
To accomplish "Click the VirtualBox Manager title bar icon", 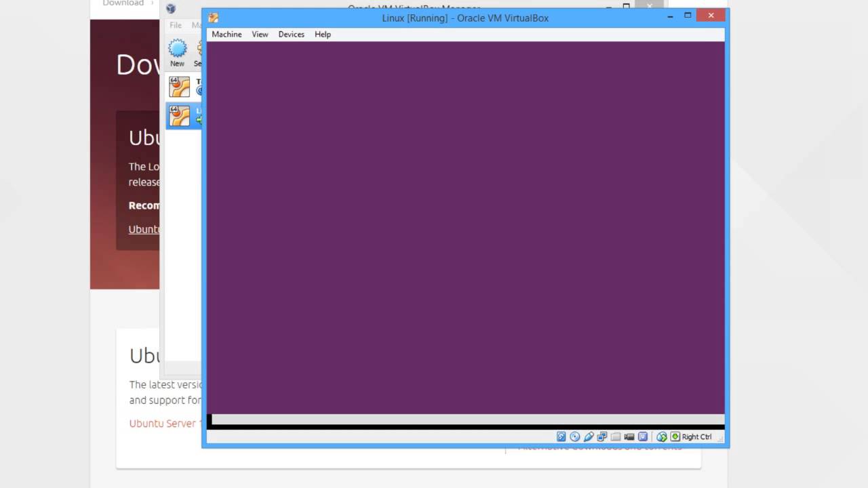I will [x=171, y=8].
